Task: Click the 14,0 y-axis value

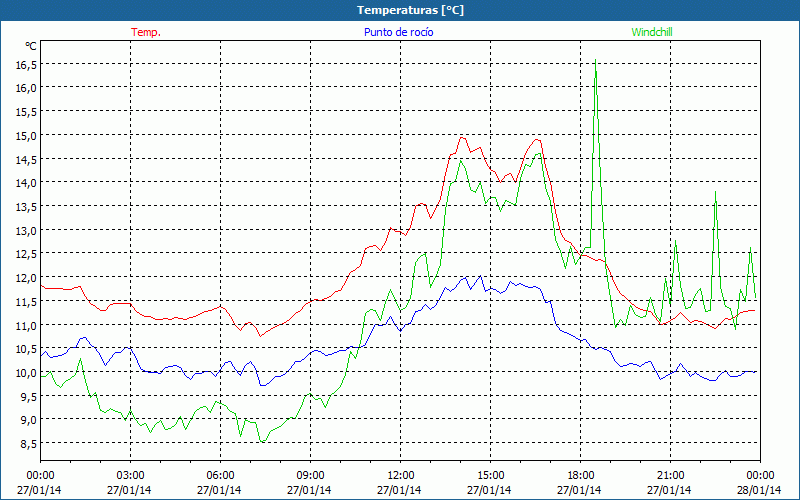Action: click(27, 183)
